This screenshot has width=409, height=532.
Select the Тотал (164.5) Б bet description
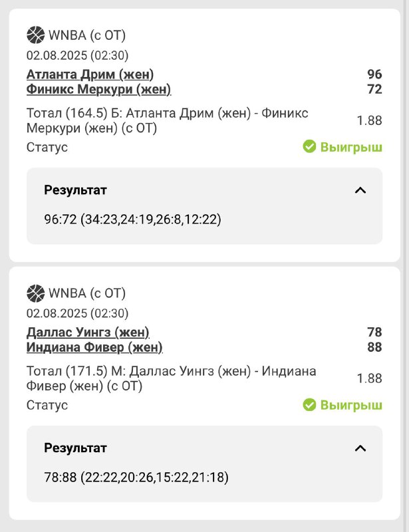point(167,120)
